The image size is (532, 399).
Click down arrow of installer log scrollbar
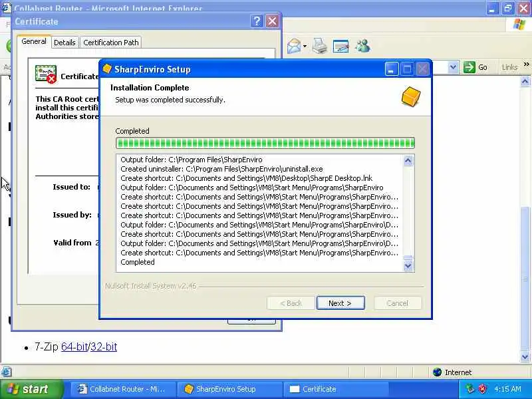[x=408, y=265]
